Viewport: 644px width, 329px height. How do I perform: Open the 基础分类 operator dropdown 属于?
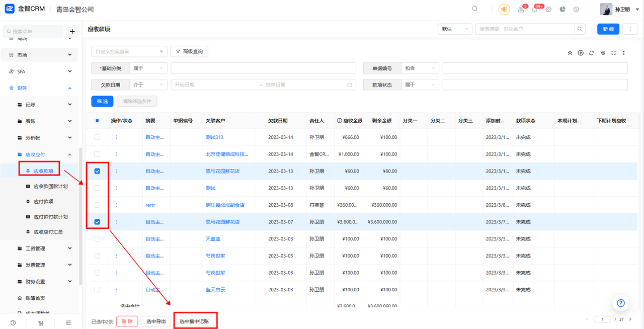(x=148, y=68)
